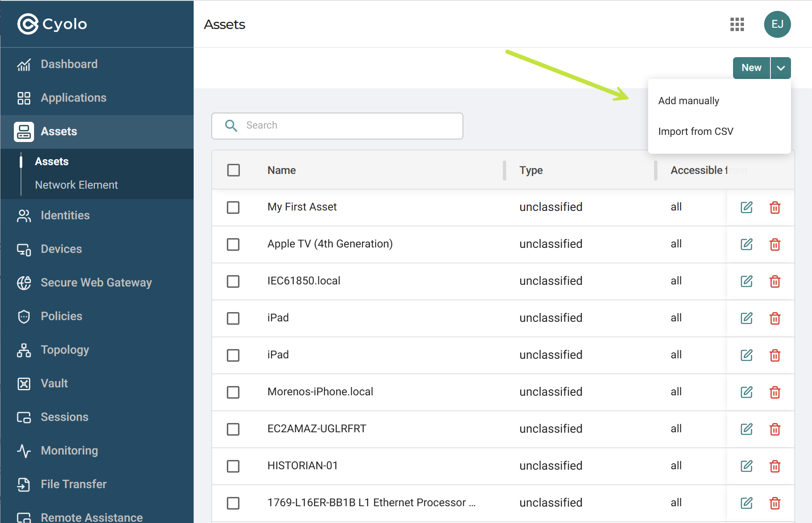Image resolution: width=812 pixels, height=523 pixels.
Task: Open the Network Element sub-item
Action: pyautogui.click(x=76, y=185)
